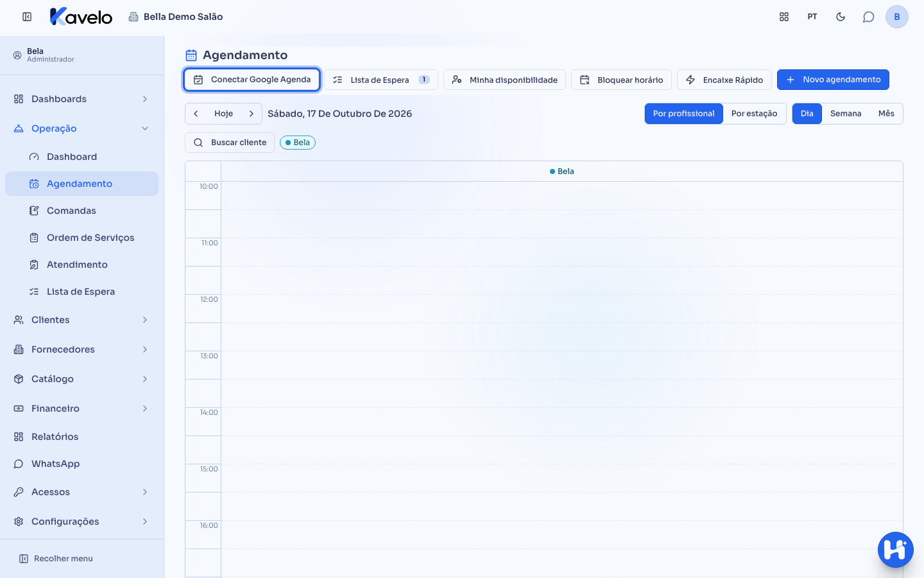Expand the Dashboards menu section
The image size is (924, 578).
(x=81, y=99)
